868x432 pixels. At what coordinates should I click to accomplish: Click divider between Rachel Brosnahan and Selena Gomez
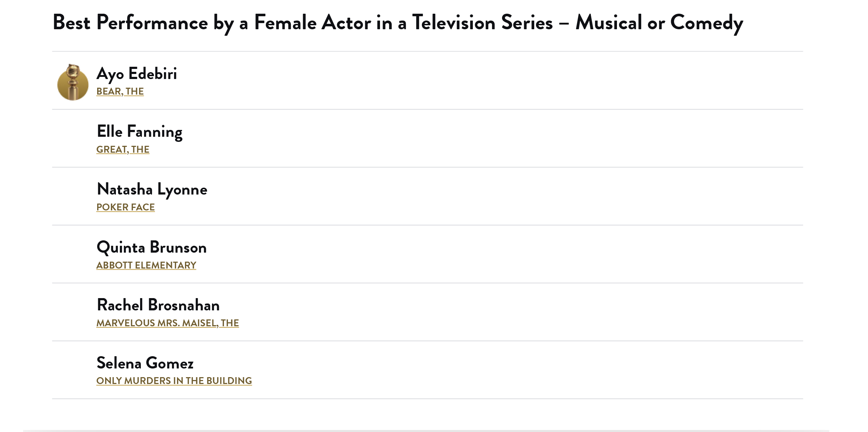coord(427,341)
